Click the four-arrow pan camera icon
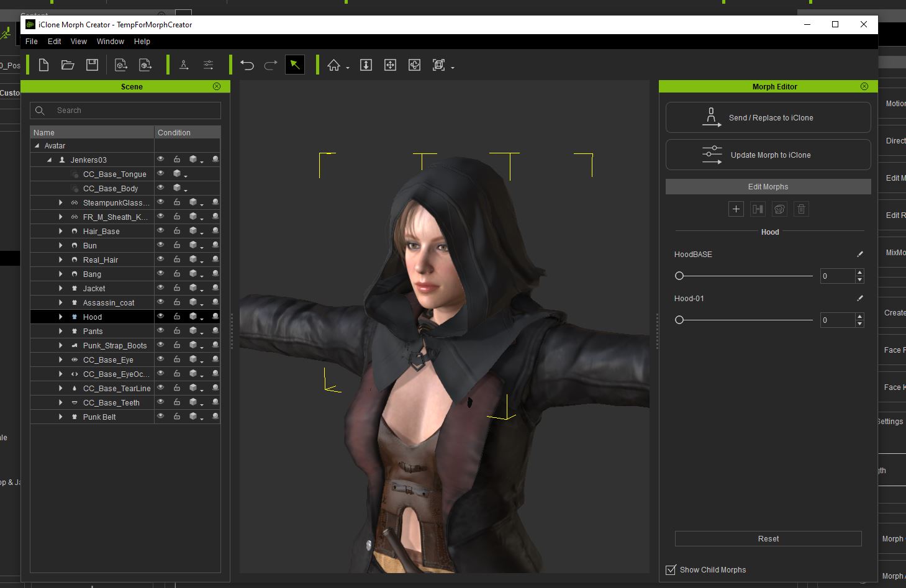This screenshot has height=588, width=906. (390, 65)
